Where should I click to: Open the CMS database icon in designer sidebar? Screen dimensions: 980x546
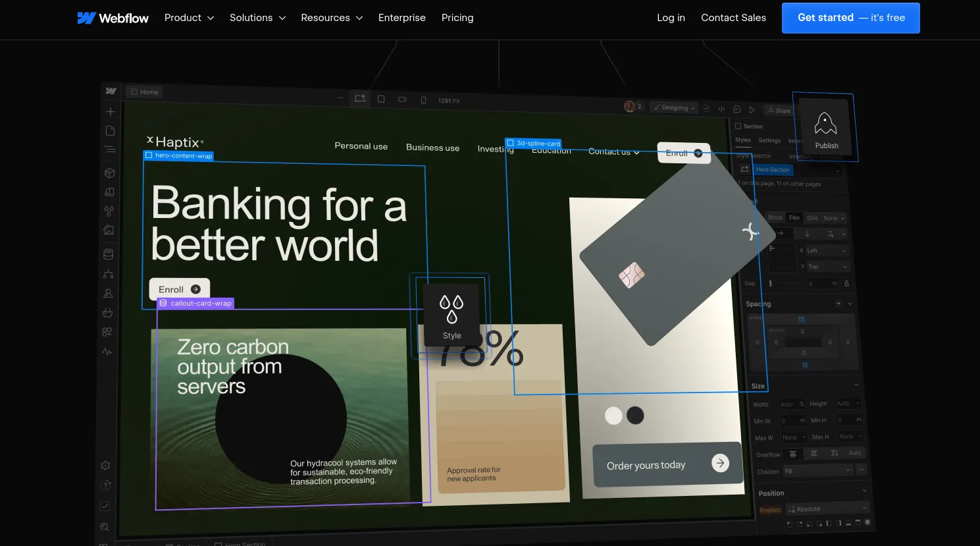point(109,254)
